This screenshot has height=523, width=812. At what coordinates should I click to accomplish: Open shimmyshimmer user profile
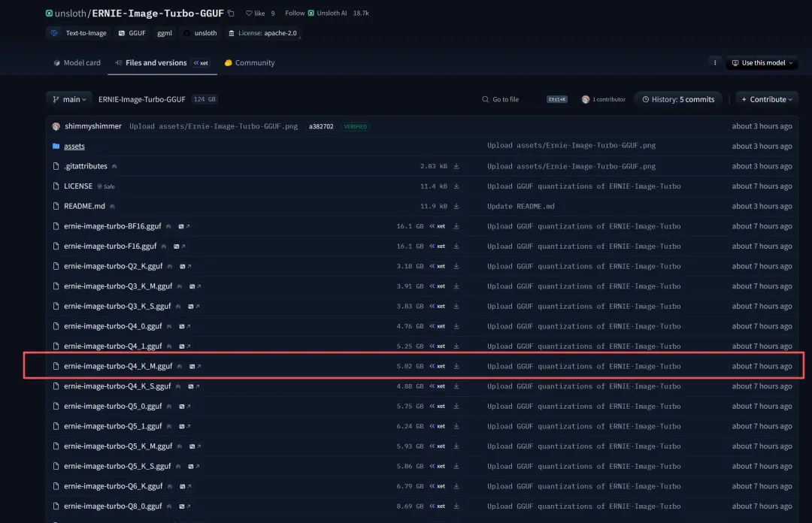pos(92,126)
